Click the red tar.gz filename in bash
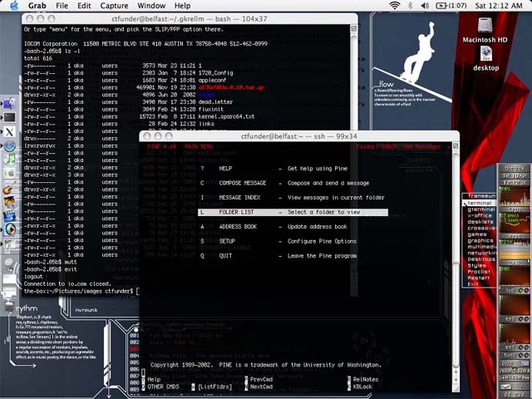532x399 pixels. 231,87
